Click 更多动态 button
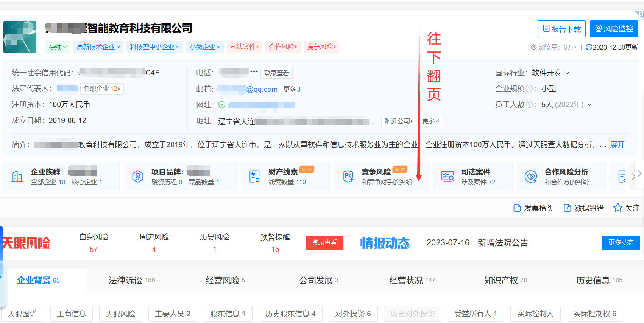Screen dimensions: 644x323 coord(621,243)
